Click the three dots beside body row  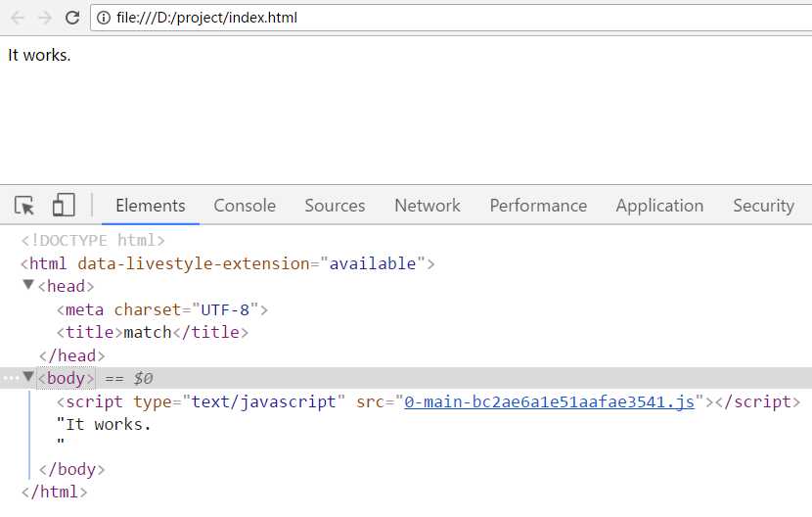point(11,378)
